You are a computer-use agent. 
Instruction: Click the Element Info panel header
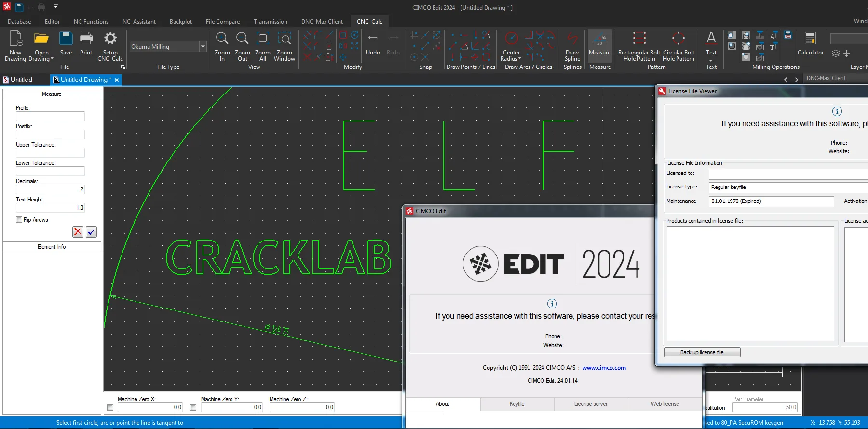coord(52,247)
